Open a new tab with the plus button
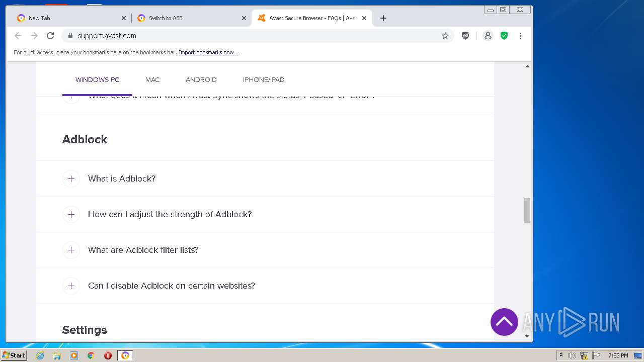The width and height of the screenshot is (644, 362). 383,18
